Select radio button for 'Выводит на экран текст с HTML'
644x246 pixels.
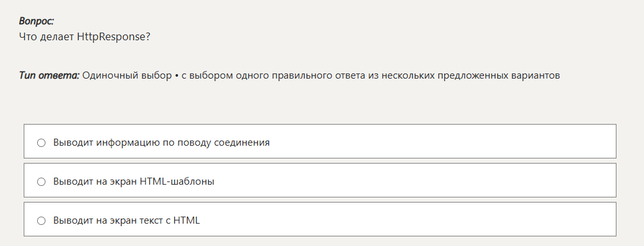pos(41,220)
